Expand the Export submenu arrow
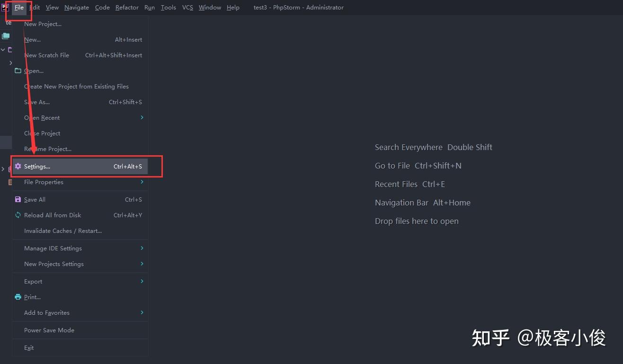This screenshot has height=364, width=623. [142, 281]
